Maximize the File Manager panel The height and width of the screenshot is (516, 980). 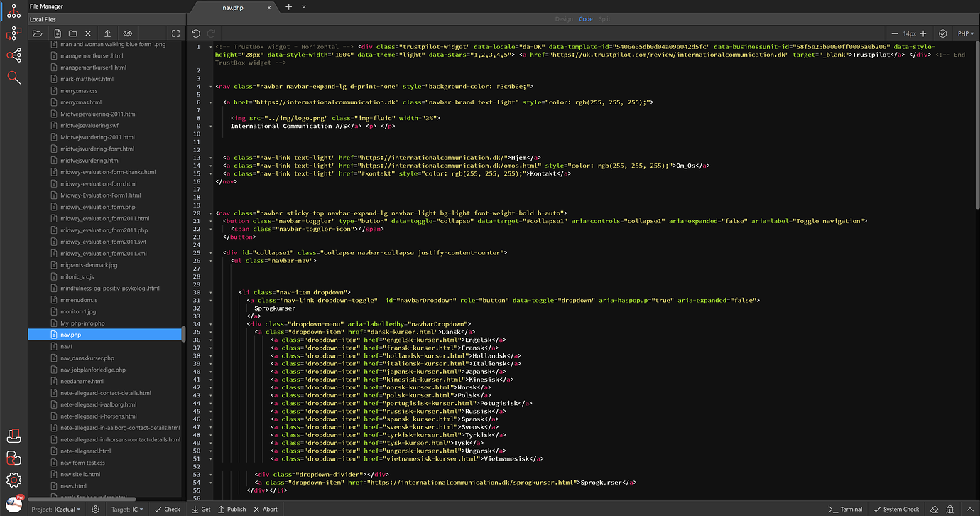pyautogui.click(x=176, y=33)
